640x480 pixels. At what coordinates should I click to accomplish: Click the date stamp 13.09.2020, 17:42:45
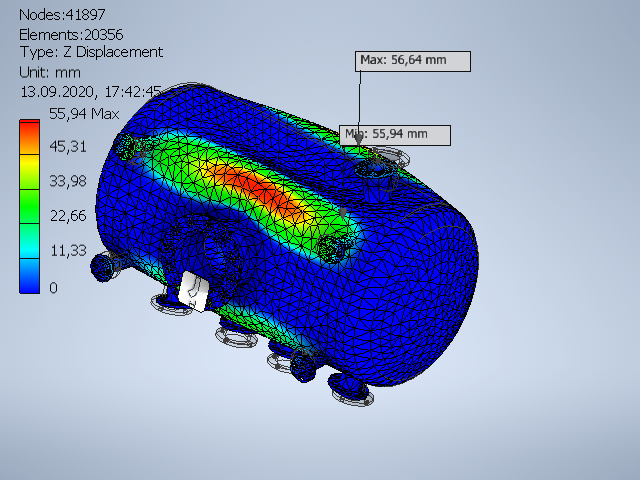91,92
